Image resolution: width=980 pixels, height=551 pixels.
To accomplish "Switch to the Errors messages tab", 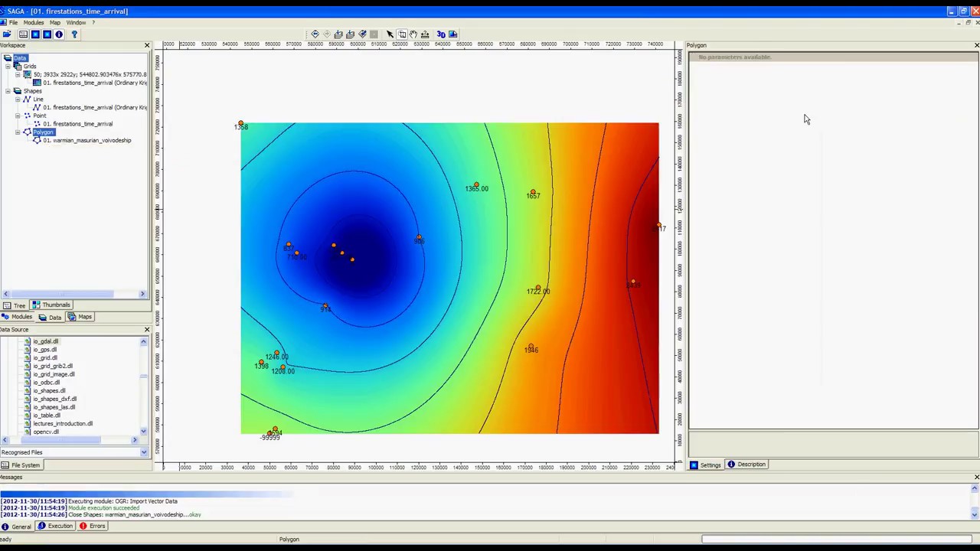I will [x=92, y=527].
